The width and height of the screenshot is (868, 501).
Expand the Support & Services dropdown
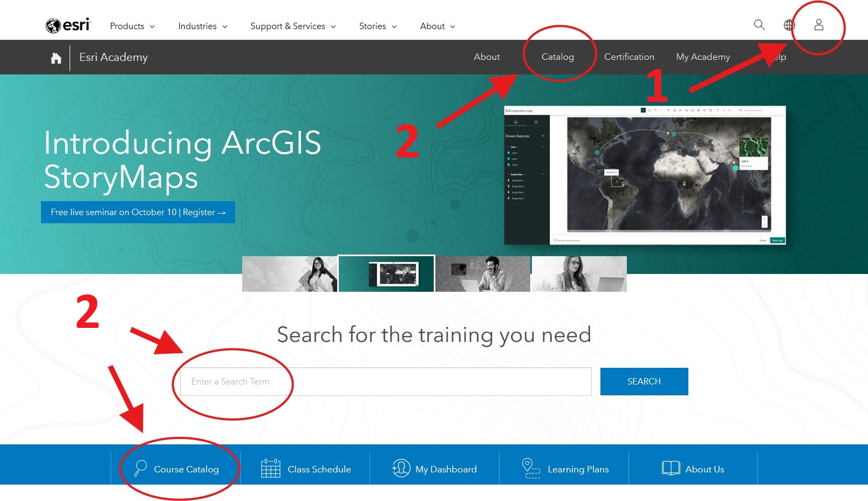pyautogui.click(x=293, y=26)
